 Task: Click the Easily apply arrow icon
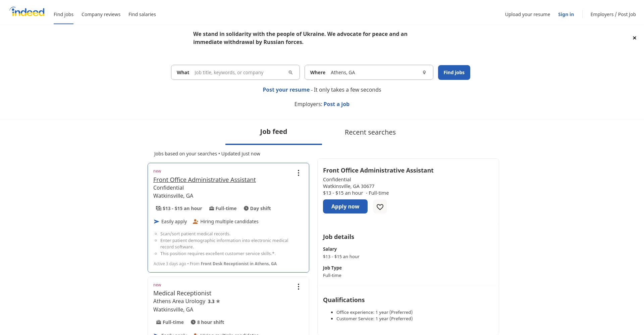tap(156, 222)
